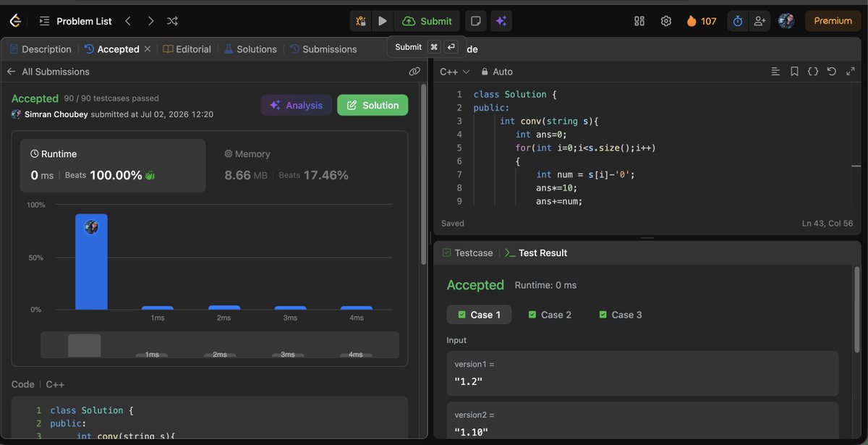Run the code with the play icon

pyautogui.click(x=383, y=21)
